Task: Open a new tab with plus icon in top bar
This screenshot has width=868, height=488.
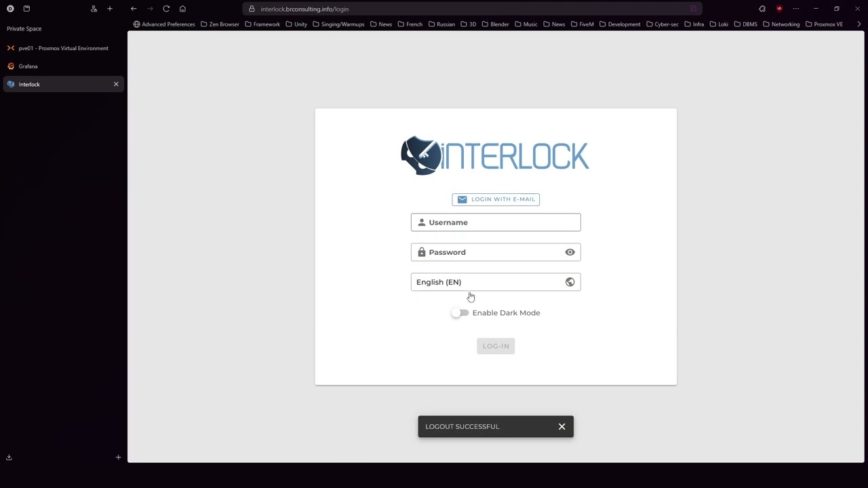Action: 110,9
